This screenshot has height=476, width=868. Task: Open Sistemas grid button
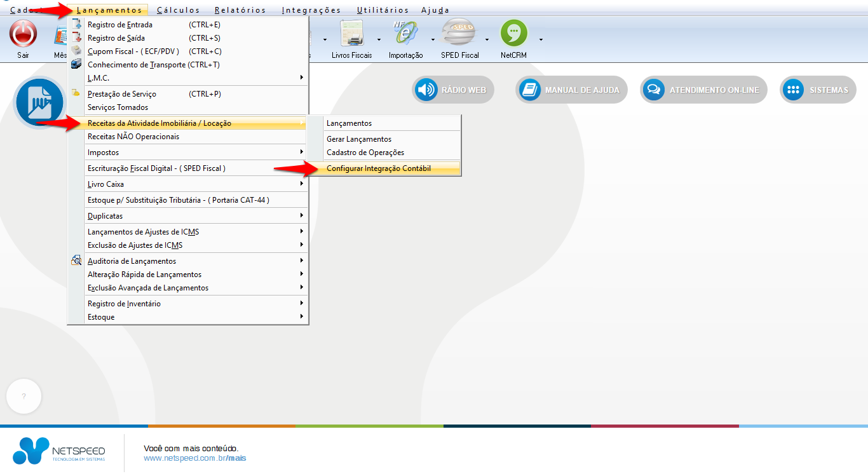tap(818, 90)
